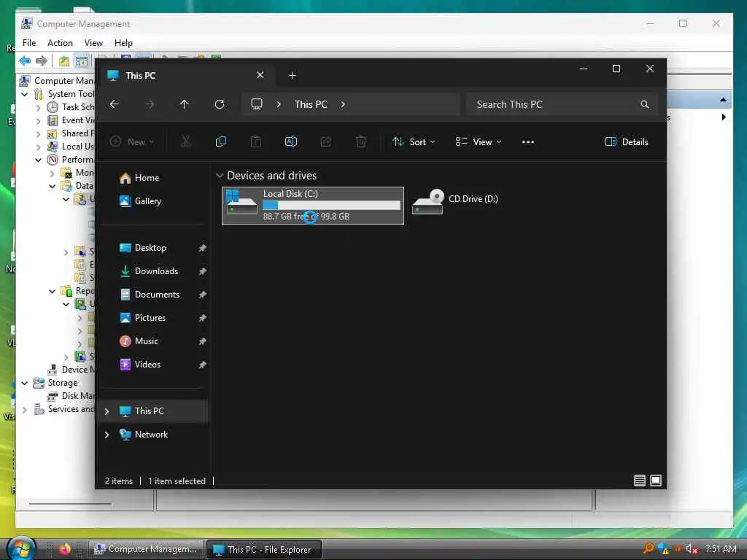747x560 pixels.
Task: Open Help menu in Computer Management
Action: click(123, 43)
